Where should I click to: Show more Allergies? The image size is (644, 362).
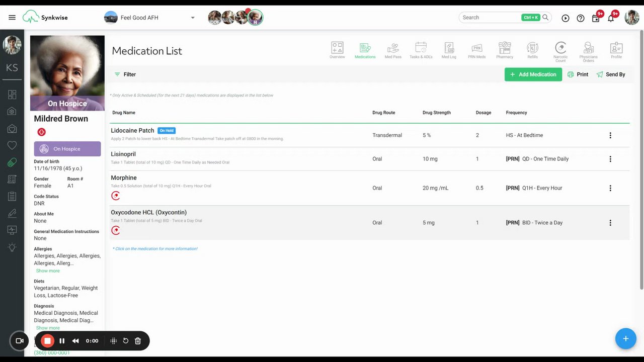[x=48, y=271]
